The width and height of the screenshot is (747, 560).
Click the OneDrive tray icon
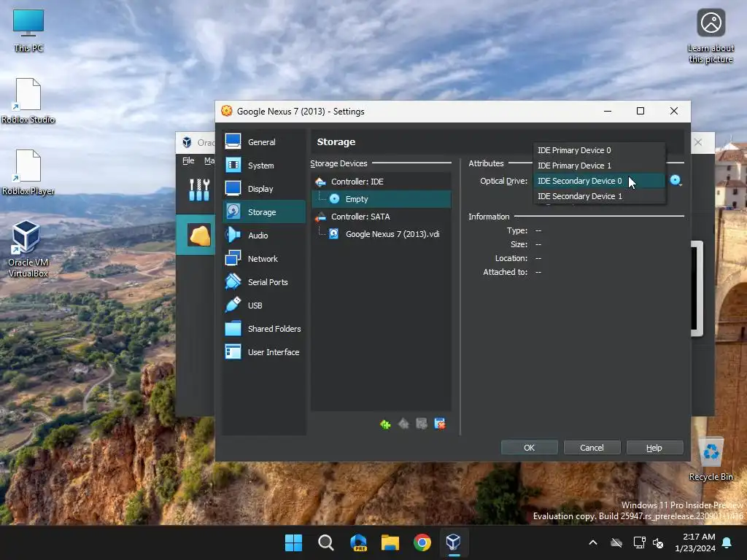(616, 542)
